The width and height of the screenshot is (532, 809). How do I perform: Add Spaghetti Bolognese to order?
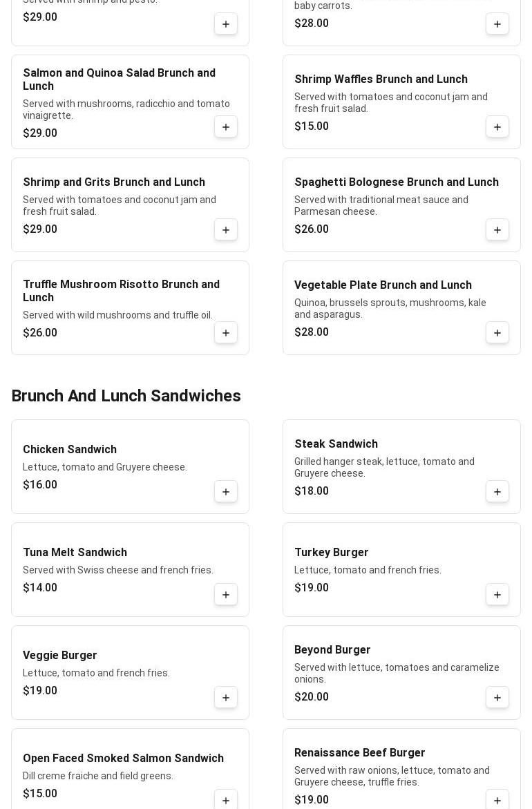[497, 230]
